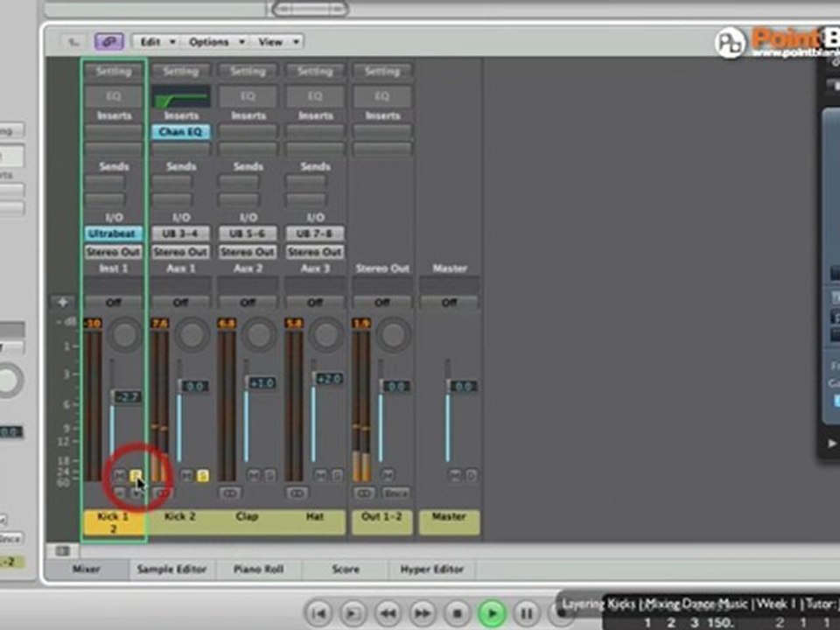Open the UB 3-4 input slot
Image resolution: width=840 pixels, height=630 pixels.
tap(180, 234)
